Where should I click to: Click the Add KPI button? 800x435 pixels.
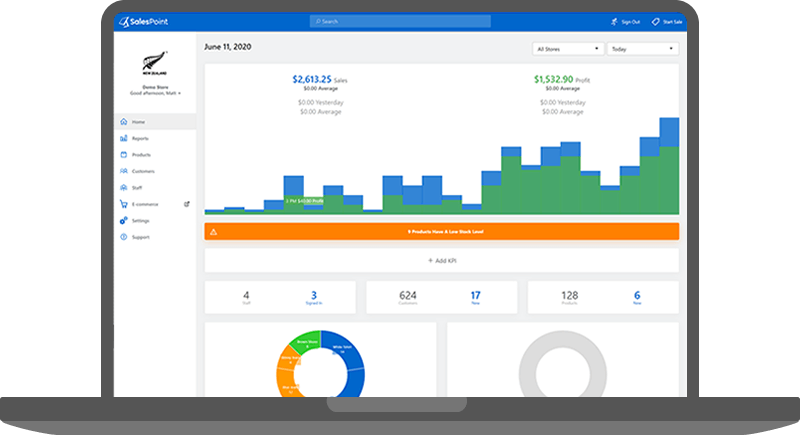click(x=441, y=261)
